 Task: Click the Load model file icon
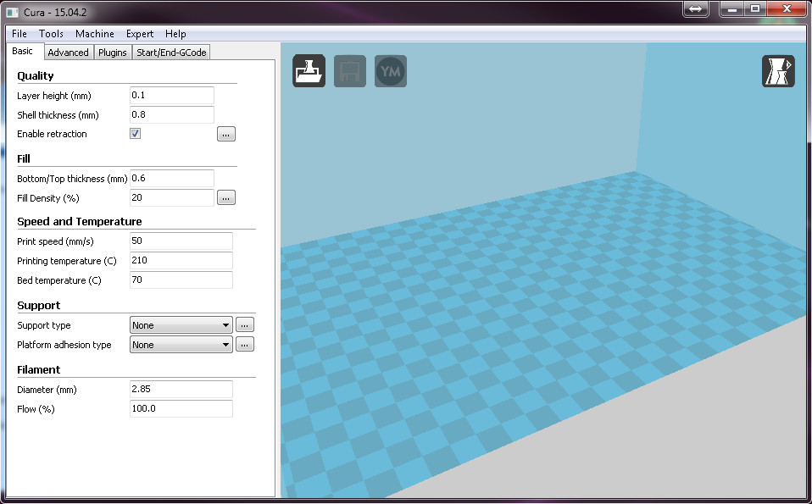tap(309, 71)
